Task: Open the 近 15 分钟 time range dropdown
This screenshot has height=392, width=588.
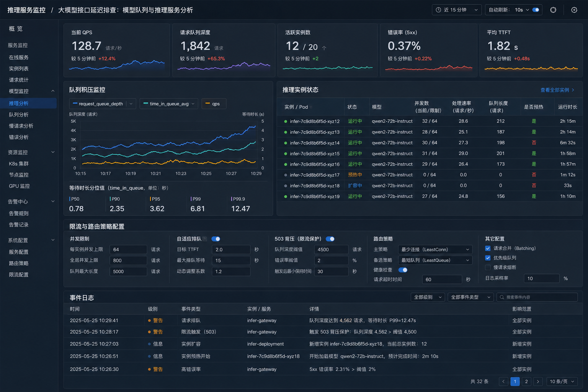Action: (457, 10)
